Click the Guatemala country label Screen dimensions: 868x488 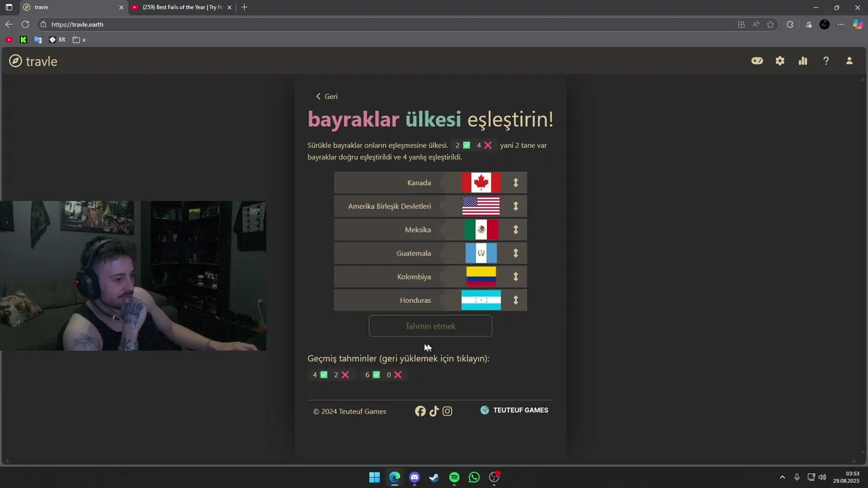tap(414, 253)
